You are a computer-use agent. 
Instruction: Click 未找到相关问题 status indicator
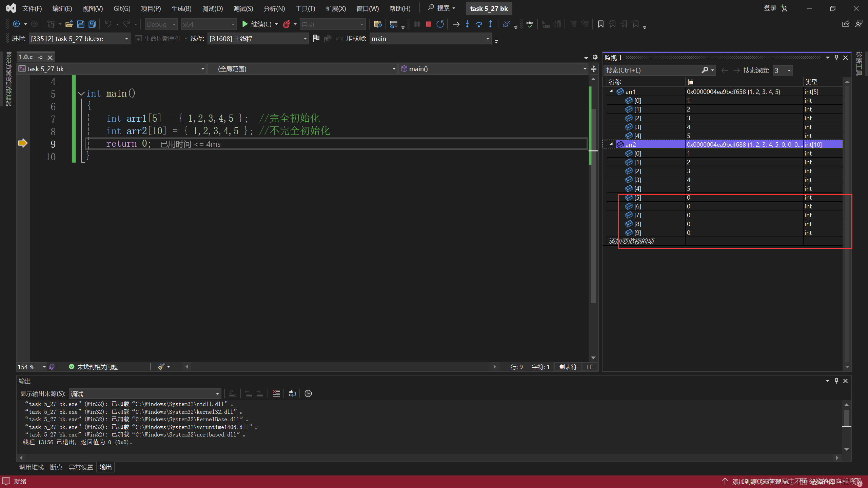coord(93,367)
